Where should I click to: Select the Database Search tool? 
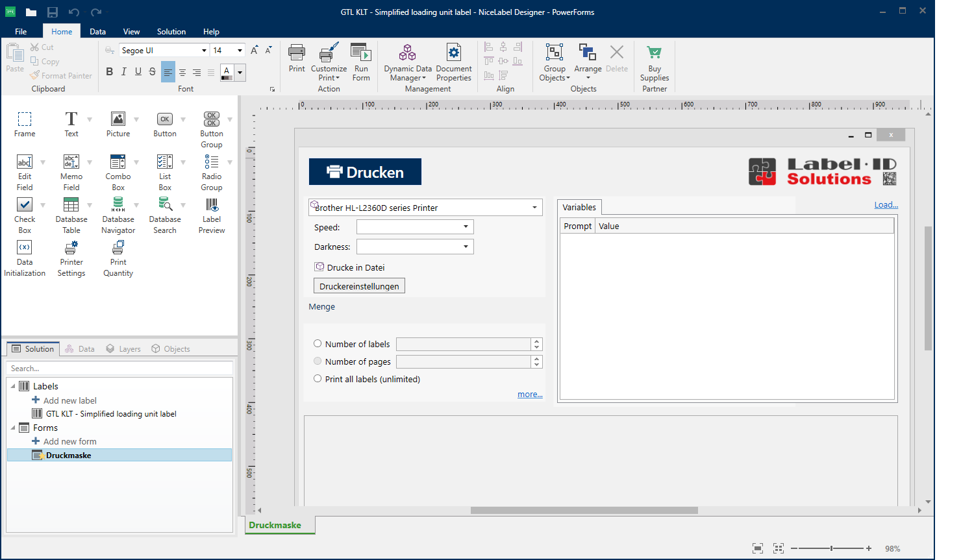point(165,215)
